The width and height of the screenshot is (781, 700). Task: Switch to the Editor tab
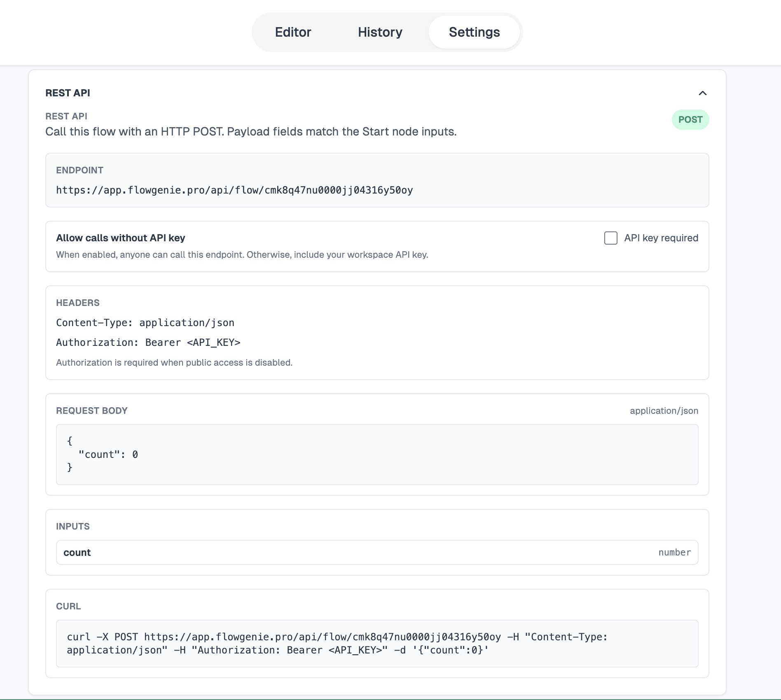click(293, 32)
